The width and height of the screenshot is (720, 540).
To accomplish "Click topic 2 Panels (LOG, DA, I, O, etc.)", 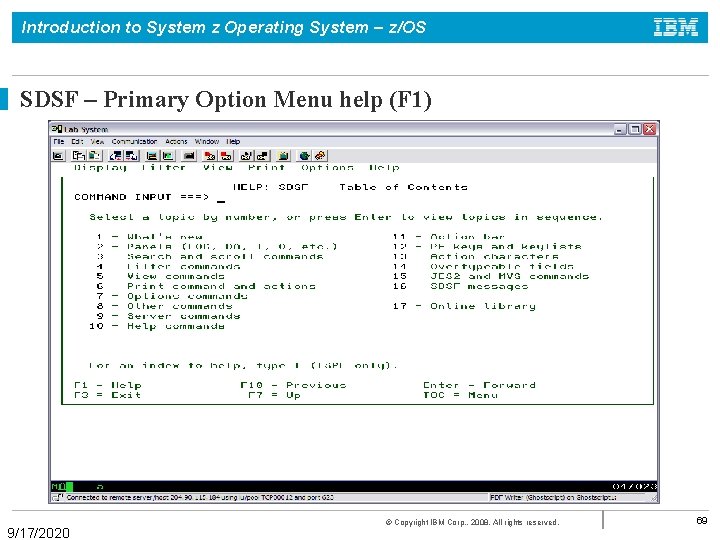I will 217,247.
